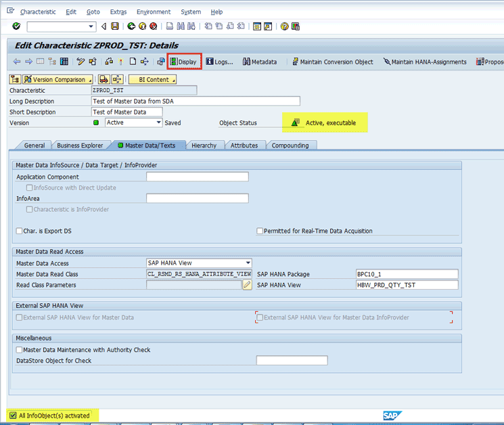Click the green Enter checkmark icon
The image size is (504, 425).
(16, 26)
